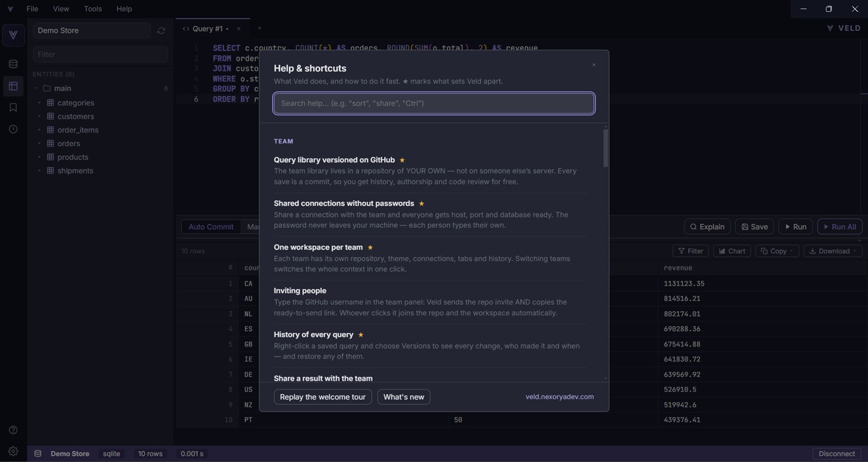Refresh the Demo Store schema
This screenshot has height=462, width=868.
(161, 30)
